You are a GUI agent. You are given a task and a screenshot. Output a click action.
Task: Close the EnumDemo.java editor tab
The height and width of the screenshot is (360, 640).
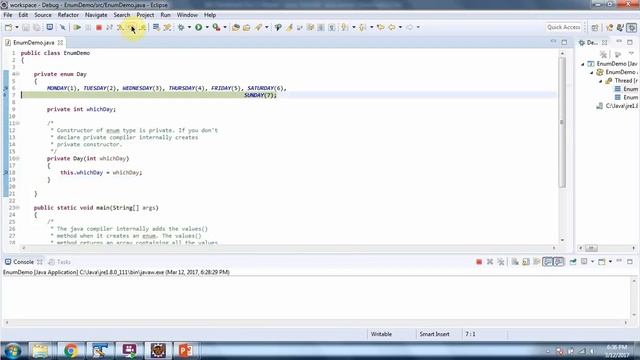[60, 42]
